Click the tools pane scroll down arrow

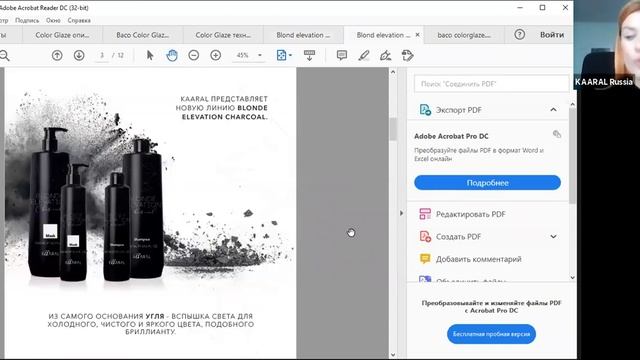tap(572, 277)
